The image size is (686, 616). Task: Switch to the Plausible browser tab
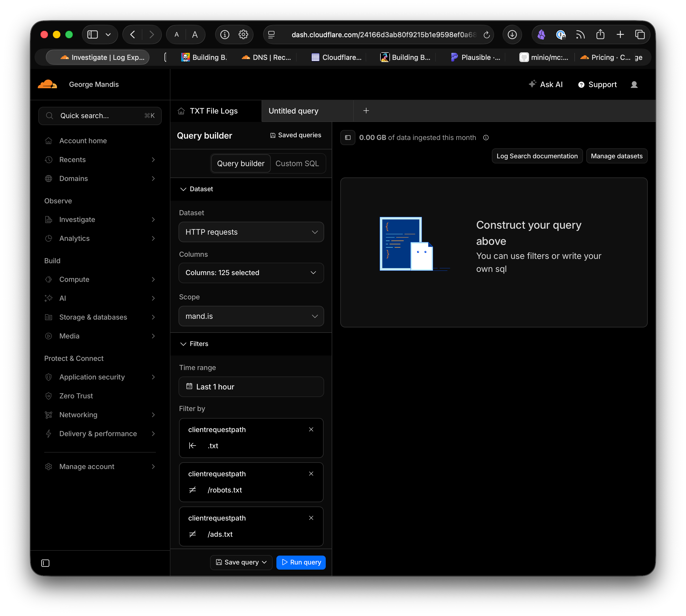click(475, 57)
